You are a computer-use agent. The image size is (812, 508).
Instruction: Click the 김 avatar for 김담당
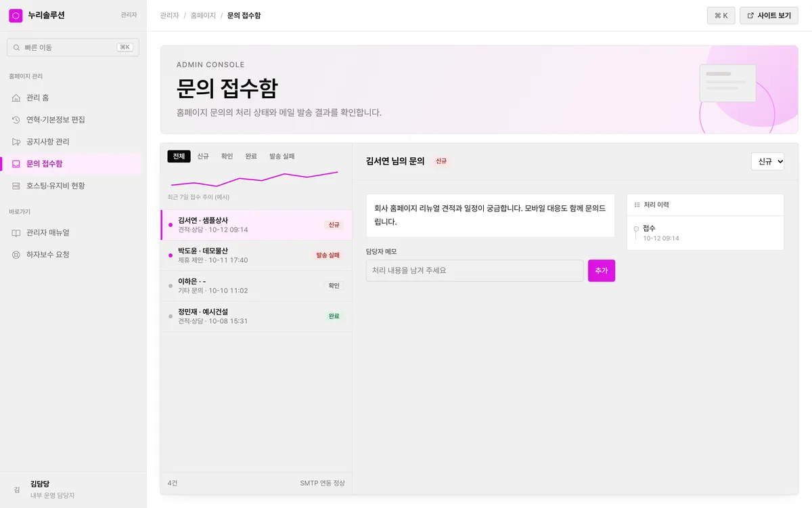tap(17, 490)
